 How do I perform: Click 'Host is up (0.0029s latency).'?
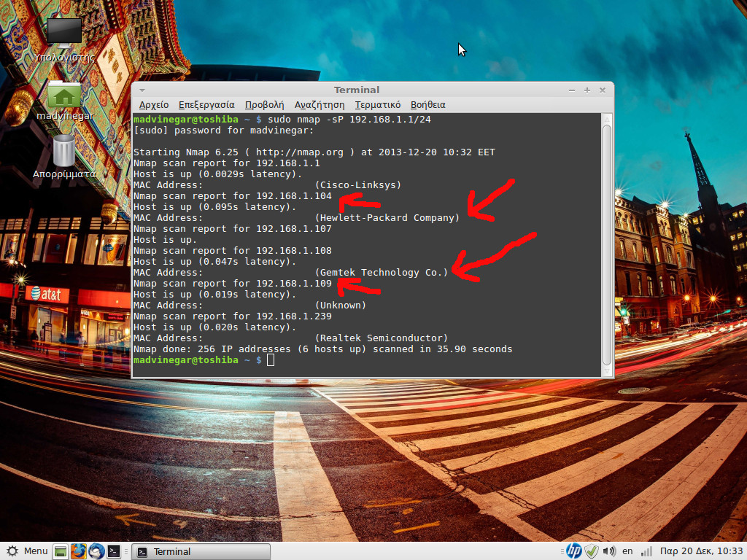217,174
